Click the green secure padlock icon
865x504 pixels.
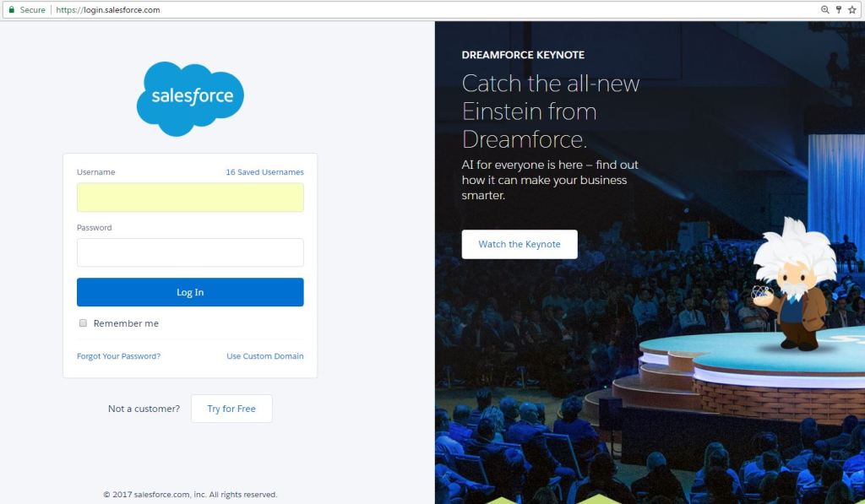pyautogui.click(x=12, y=10)
